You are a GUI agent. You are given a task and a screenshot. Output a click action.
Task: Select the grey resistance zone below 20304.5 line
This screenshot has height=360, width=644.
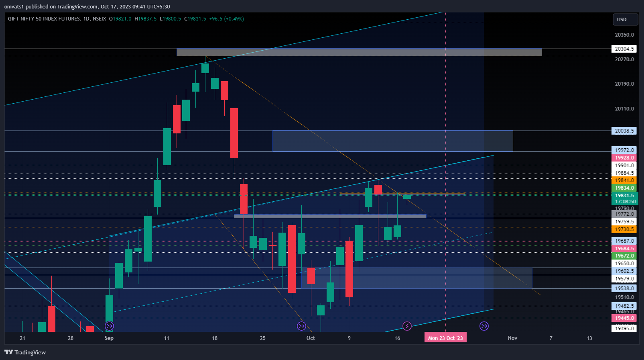359,52
